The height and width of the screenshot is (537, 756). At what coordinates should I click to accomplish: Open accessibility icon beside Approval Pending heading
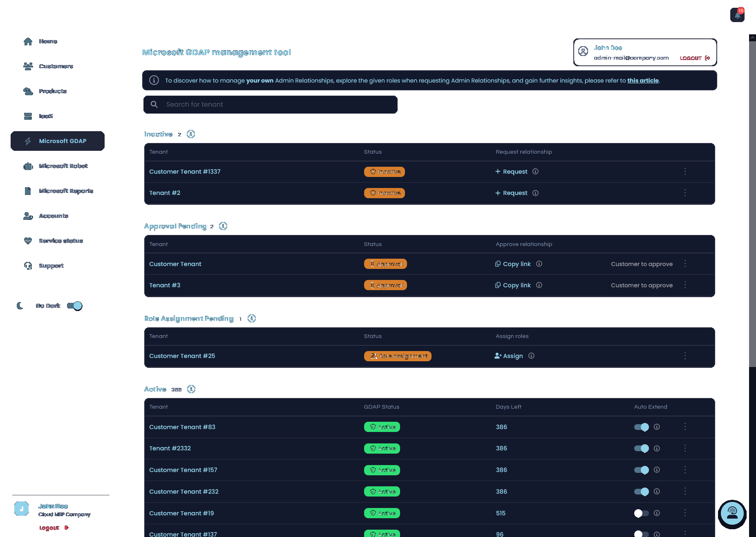click(223, 226)
